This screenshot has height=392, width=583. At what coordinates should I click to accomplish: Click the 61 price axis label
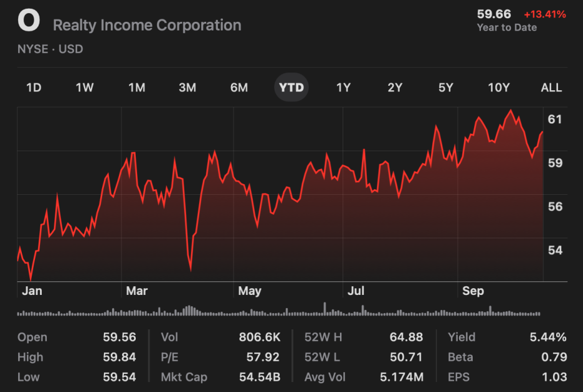[x=555, y=119]
